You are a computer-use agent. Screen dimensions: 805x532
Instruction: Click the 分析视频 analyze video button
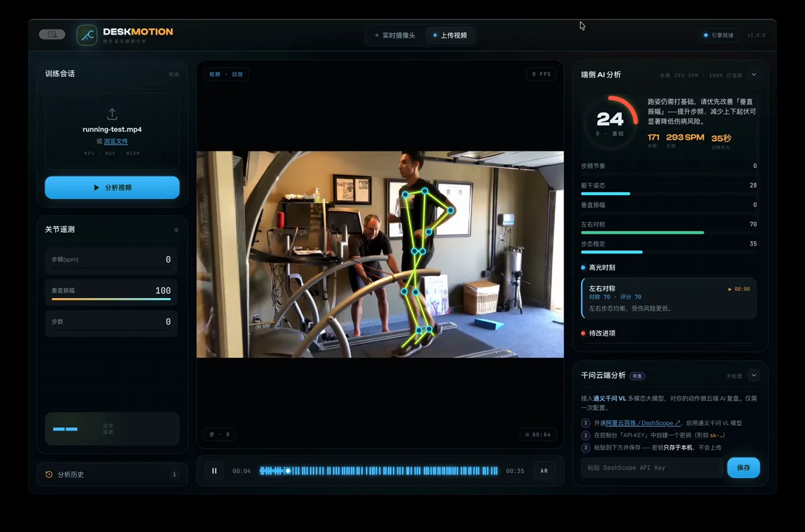pyautogui.click(x=112, y=187)
